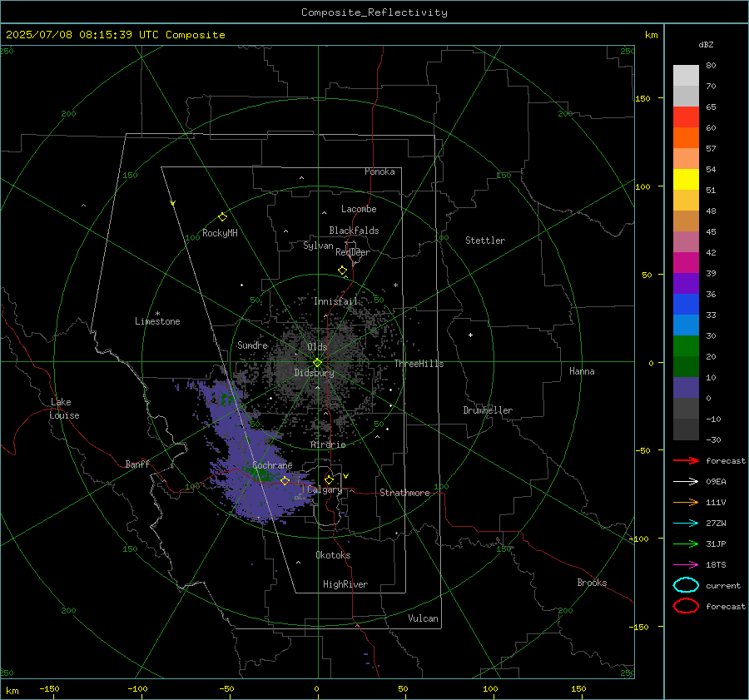The width and height of the screenshot is (749, 700).
Task: Click the yellow diamond marker near RockyMH
Action: click(222, 217)
